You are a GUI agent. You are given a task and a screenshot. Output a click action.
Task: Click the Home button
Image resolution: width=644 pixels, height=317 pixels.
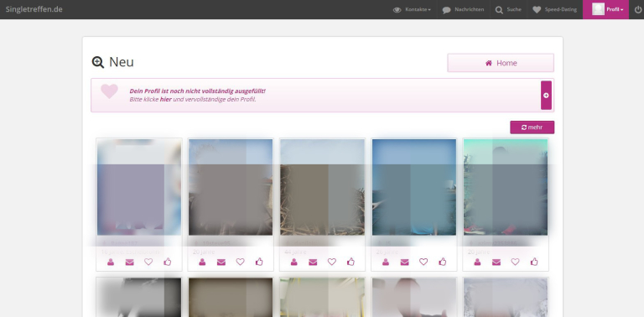[501, 63]
